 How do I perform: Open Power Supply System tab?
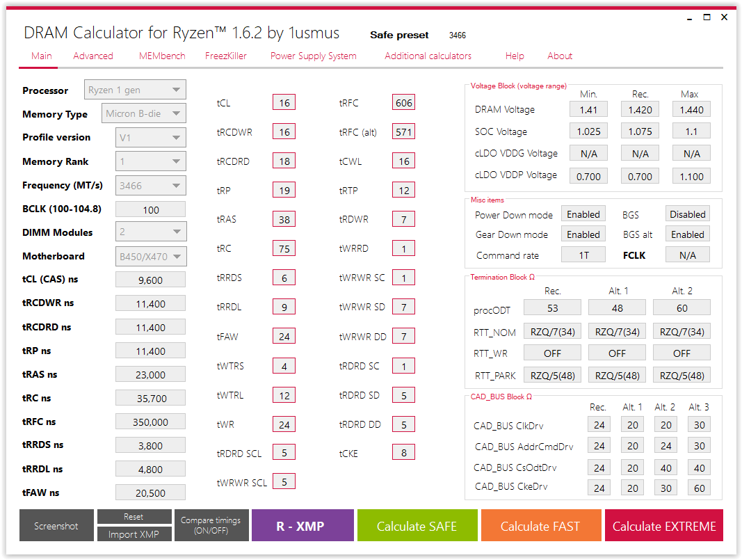click(313, 56)
